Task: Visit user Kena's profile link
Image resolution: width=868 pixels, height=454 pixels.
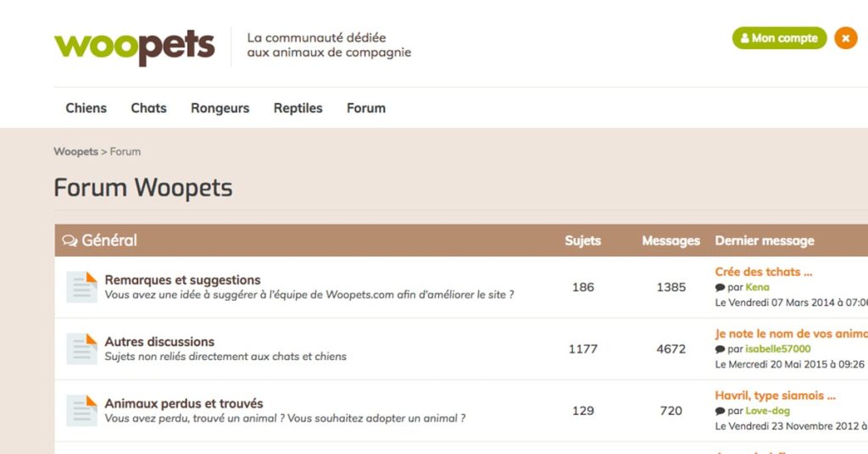Action: click(x=757, y=287)
